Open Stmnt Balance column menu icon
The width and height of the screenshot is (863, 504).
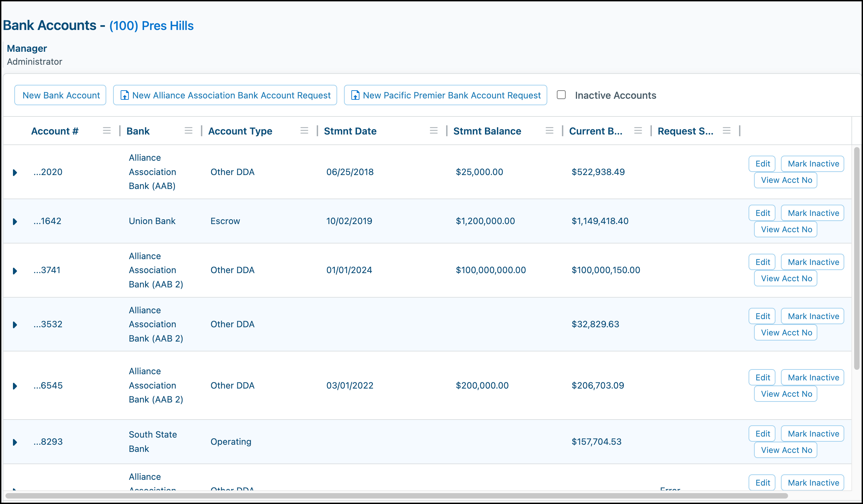pyautogui.click(x=549, y=130)
